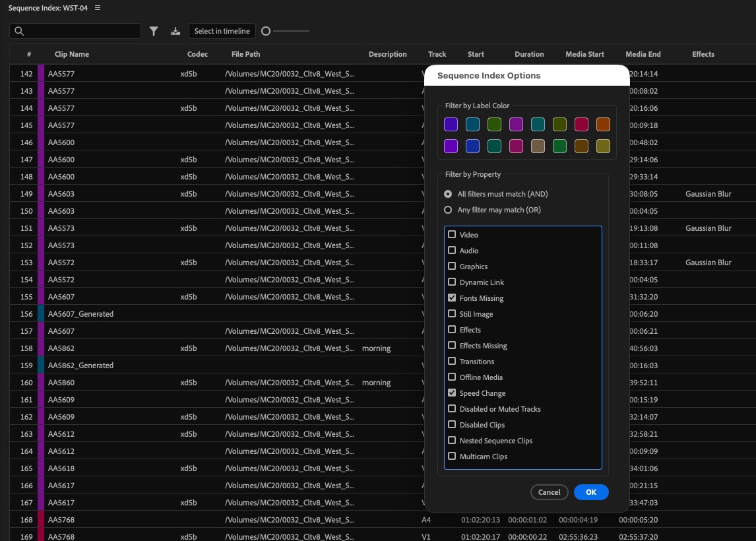Check Disabled or Muted Tracks checkbox

coord(452,409)
